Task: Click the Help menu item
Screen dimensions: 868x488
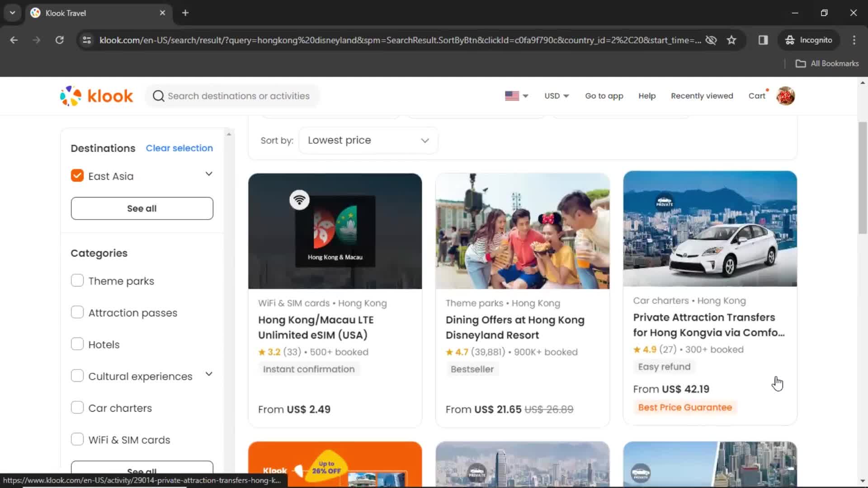Action: point(647,96)
